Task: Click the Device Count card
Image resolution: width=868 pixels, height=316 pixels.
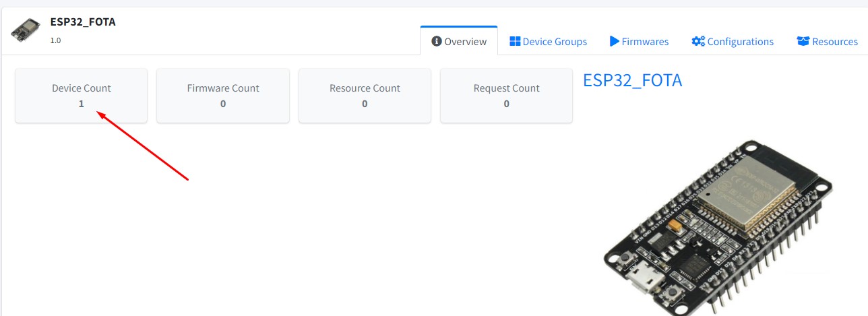Action: point(81,95)
